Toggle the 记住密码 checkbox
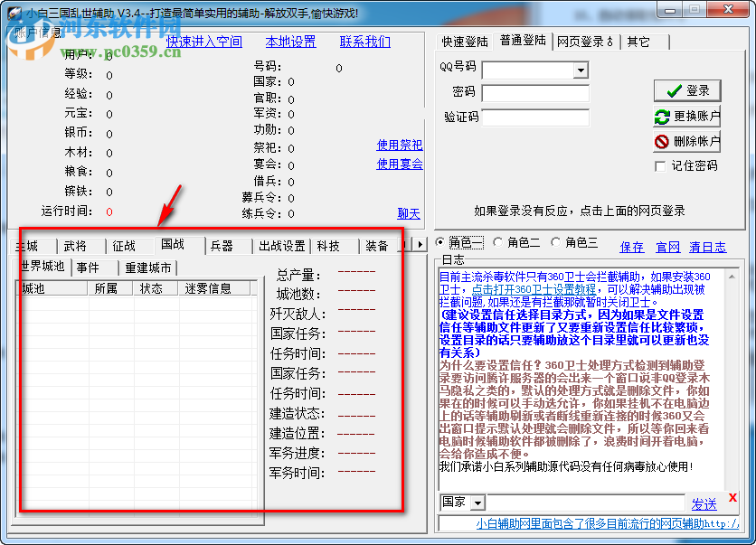Screen dimensions: 756x545 coord(660,166)
